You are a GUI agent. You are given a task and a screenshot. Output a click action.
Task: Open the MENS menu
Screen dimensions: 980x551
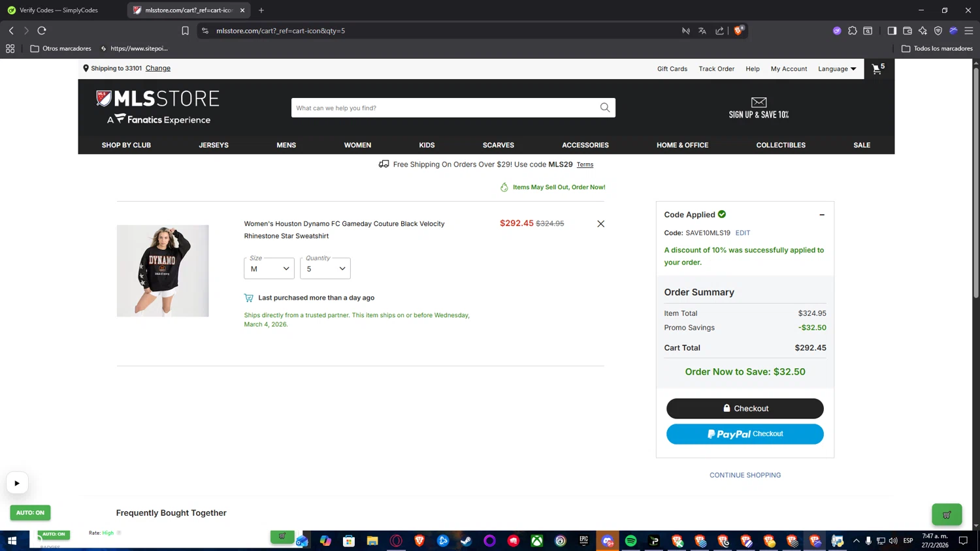[286, 145]
